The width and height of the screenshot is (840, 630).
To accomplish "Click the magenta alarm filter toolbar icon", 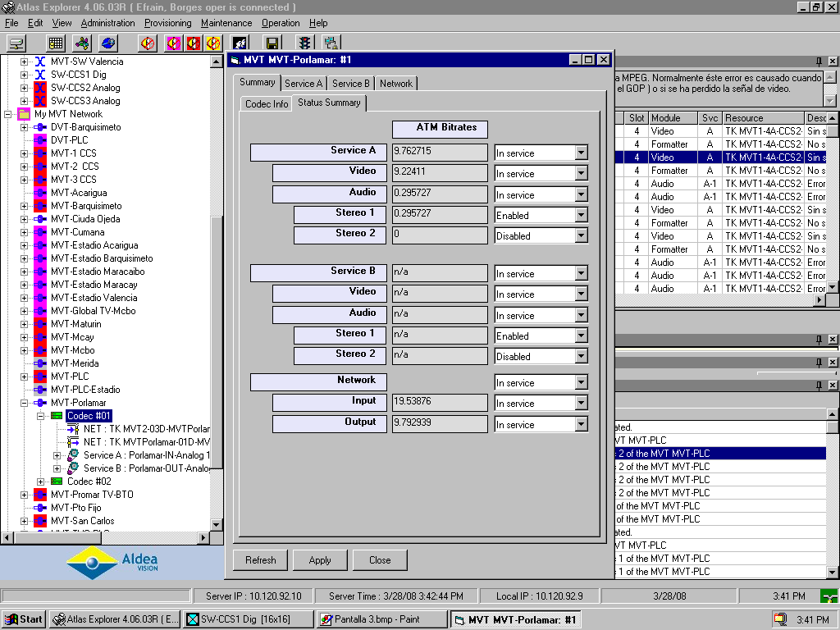I will tap(174, 43).
